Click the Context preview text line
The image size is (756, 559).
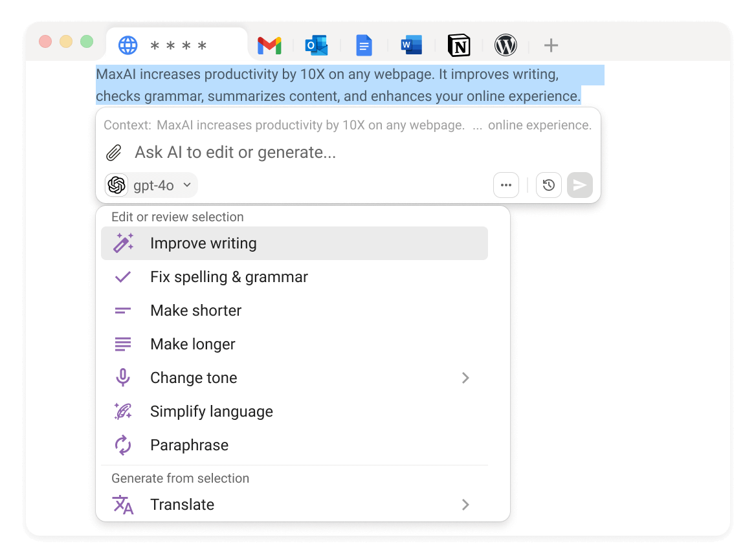point(348,126)
